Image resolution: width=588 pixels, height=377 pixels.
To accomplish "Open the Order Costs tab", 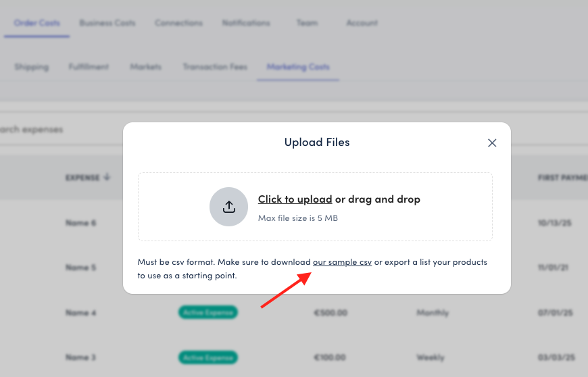I will (36, 23).
